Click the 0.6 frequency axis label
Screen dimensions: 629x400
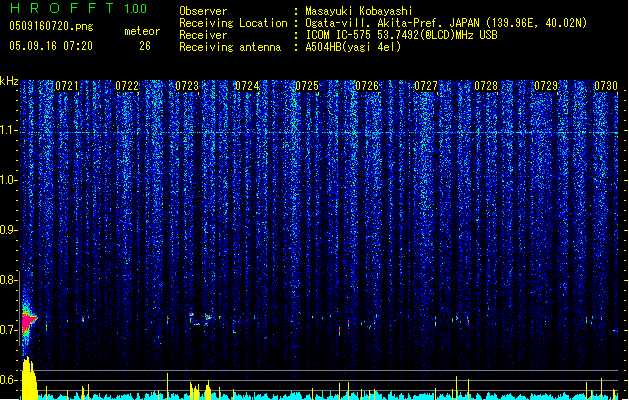click(x=9, y=380)
